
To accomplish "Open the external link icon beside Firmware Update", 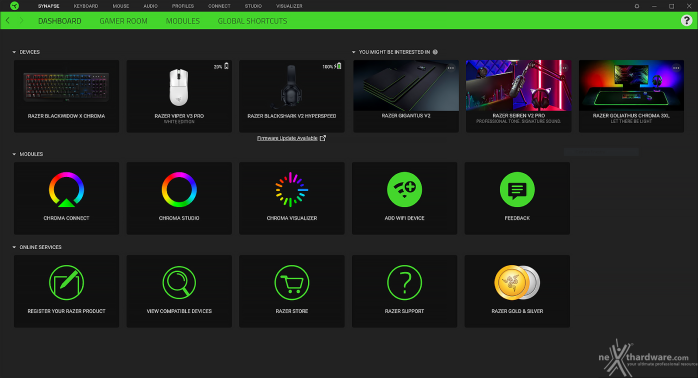I will click(x=323, y=138).
